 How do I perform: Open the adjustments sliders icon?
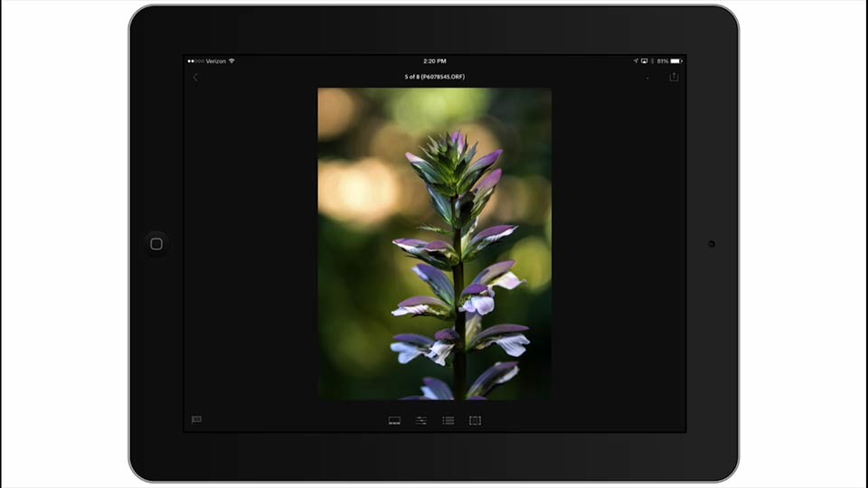421,420
